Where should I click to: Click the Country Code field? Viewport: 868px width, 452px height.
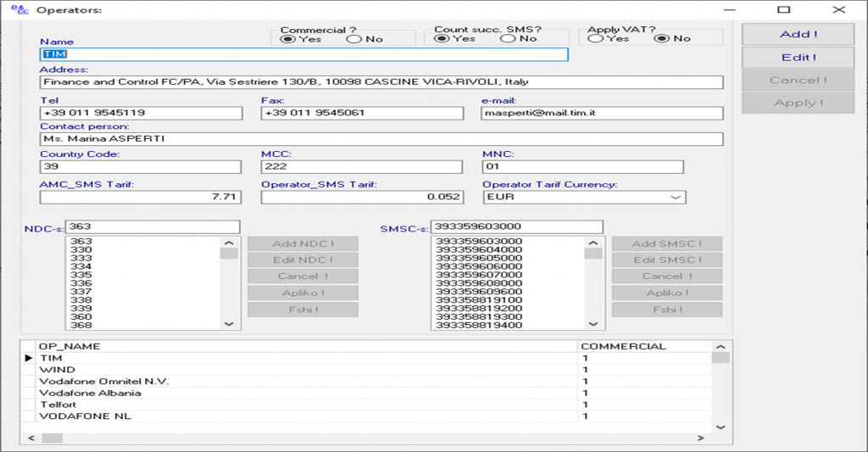coord(141,167)
